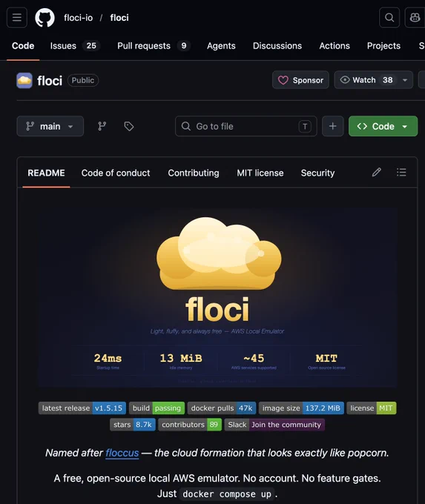Click the floci breadcrumb repository link

tap(119, 18)
